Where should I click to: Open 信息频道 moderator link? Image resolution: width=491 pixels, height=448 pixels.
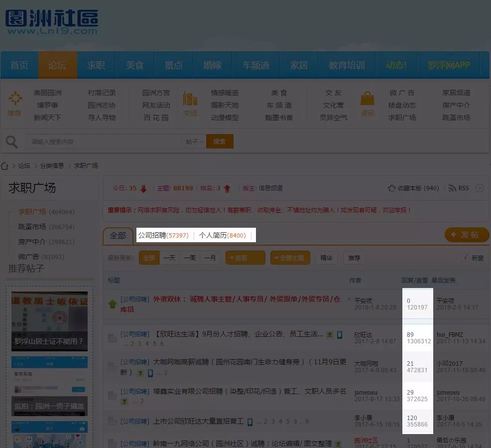pyautogui.click(x=270, y=188)
